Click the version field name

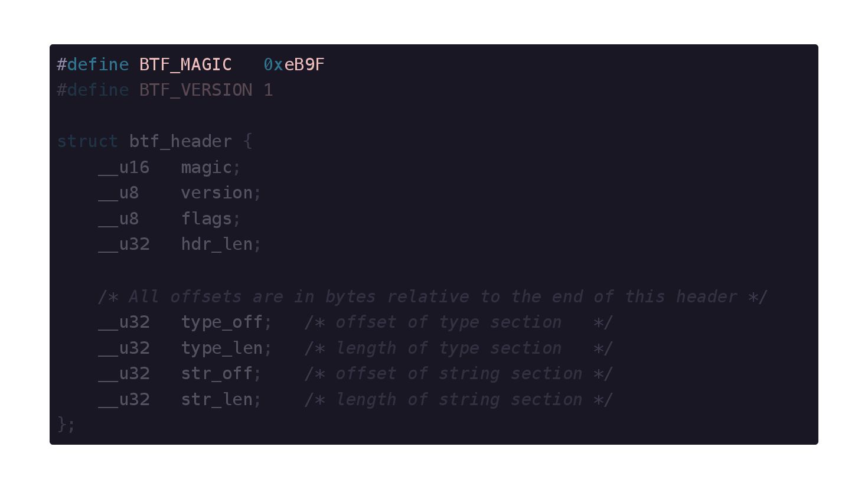(x=217, y=193)
